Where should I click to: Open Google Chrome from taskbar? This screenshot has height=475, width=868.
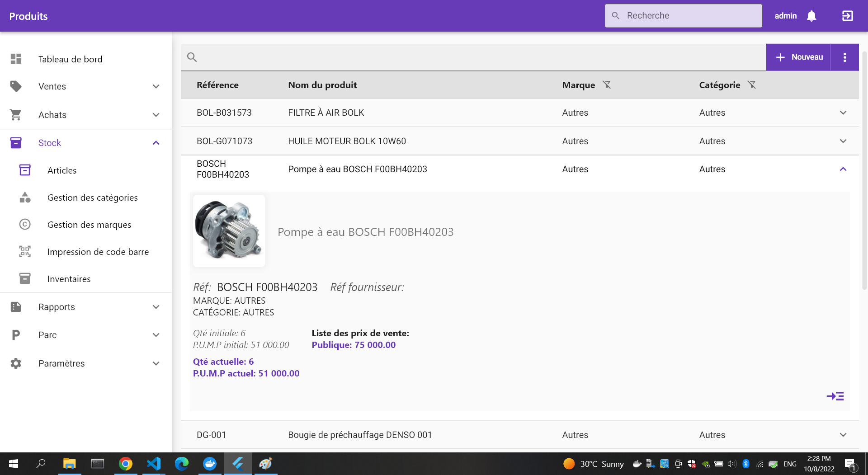(125, 464)
